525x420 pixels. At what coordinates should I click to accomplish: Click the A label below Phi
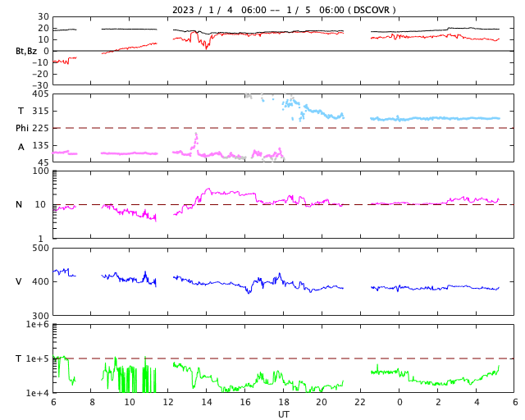coord(21,147)
